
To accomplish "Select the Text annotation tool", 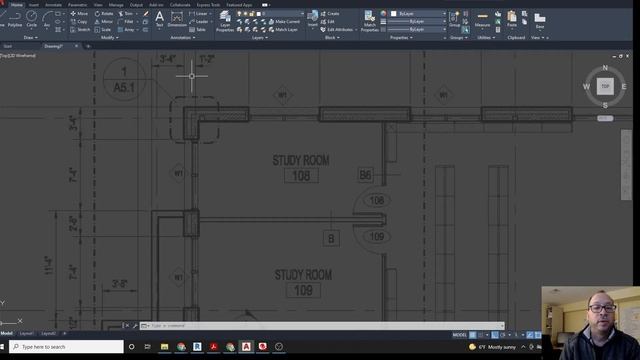I will (x=160, y=19).
